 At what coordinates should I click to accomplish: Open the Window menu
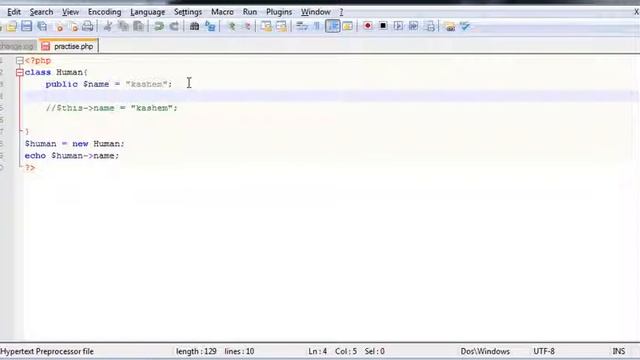pos(316,12)
